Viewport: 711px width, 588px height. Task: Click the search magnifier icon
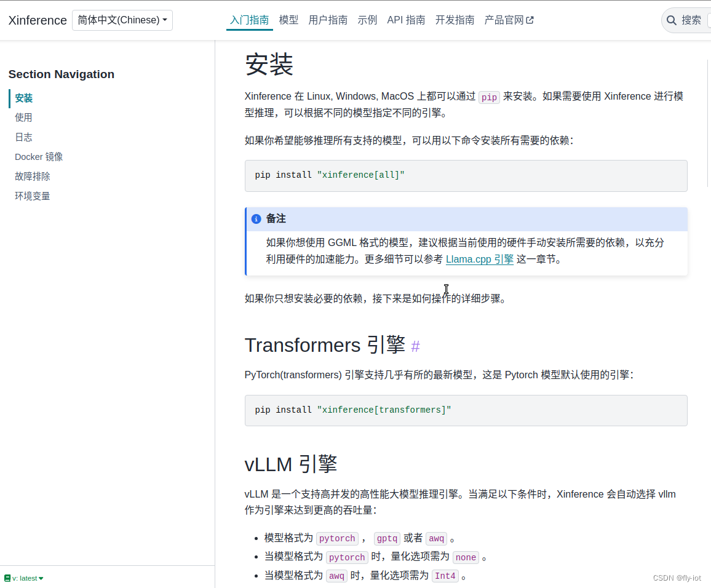[x=671, y=20]
